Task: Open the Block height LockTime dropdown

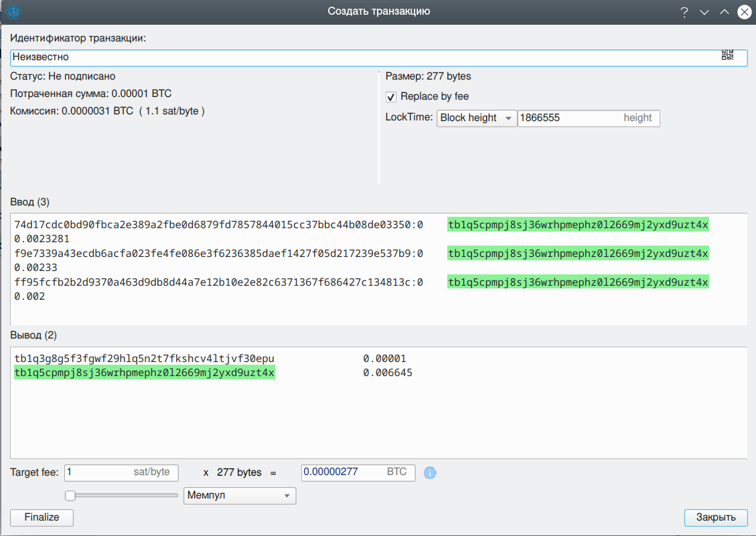Action: click(x=477, y=118)
